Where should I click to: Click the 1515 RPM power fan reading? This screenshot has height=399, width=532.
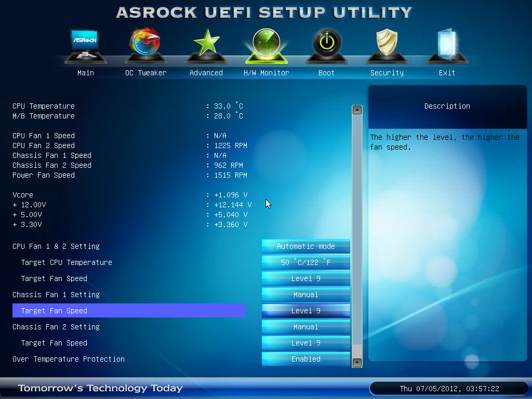click(x=231, y=175)
